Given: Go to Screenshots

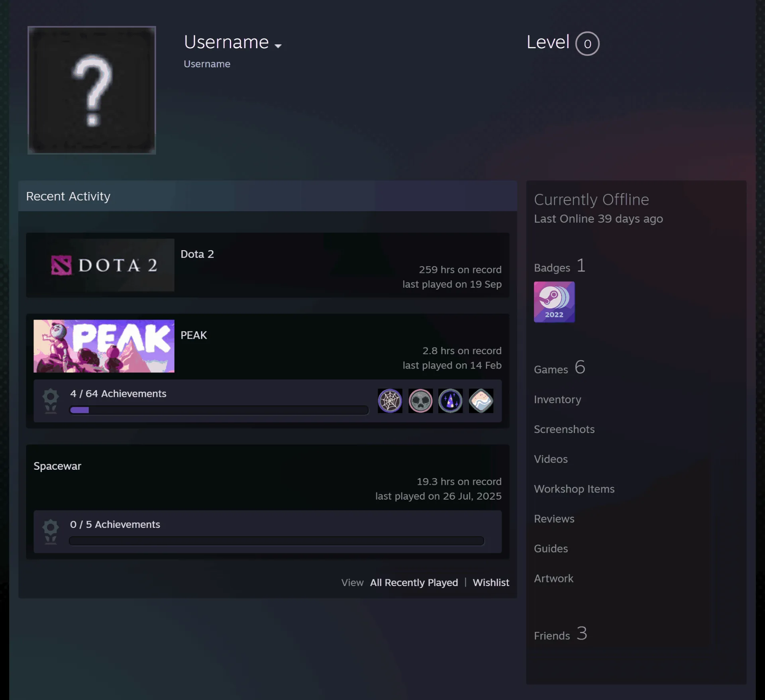Looking at the screenshot, I should [x=564, y=429].
